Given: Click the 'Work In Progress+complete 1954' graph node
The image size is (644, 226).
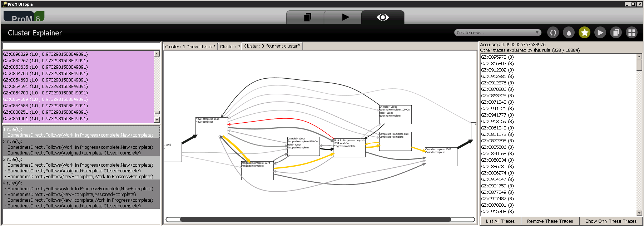Looking at the screenshot, I should pos(349,148).
